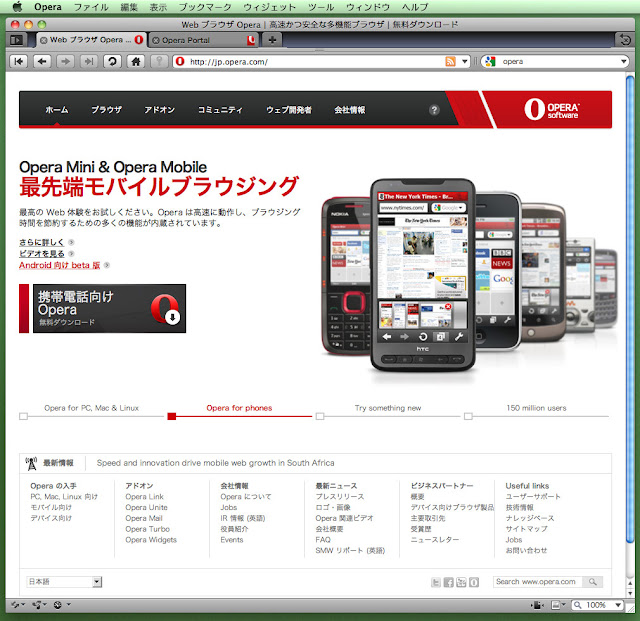Open the 日本語 language dropdown
Screen dimensions: 640x621
pyautogui.click(x=64, y=582)
